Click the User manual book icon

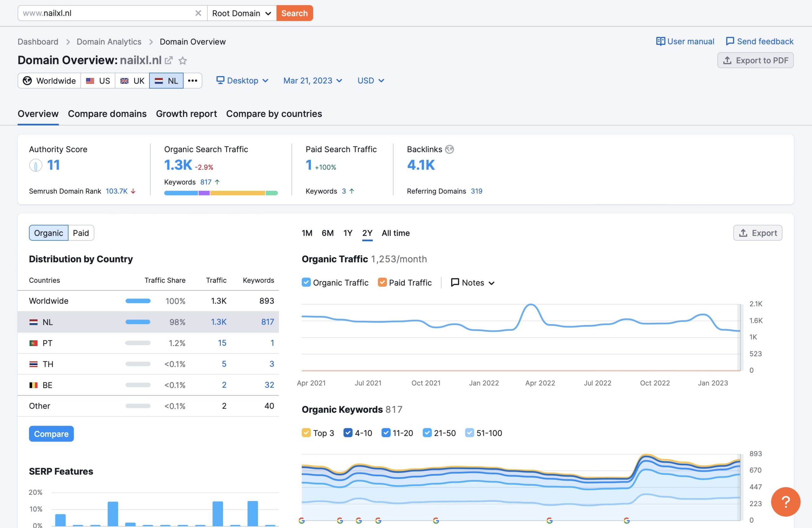coord(660,41)
